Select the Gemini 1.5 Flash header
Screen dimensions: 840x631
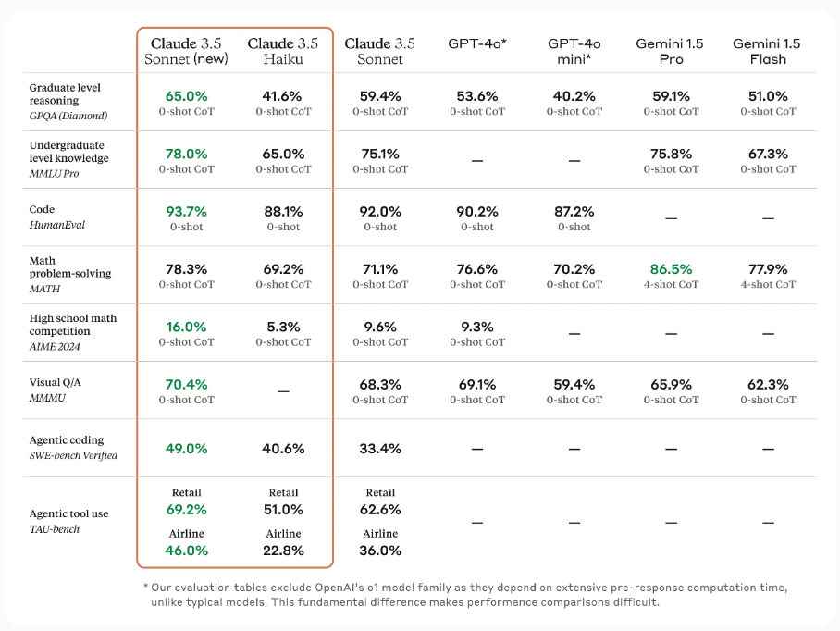767,52
